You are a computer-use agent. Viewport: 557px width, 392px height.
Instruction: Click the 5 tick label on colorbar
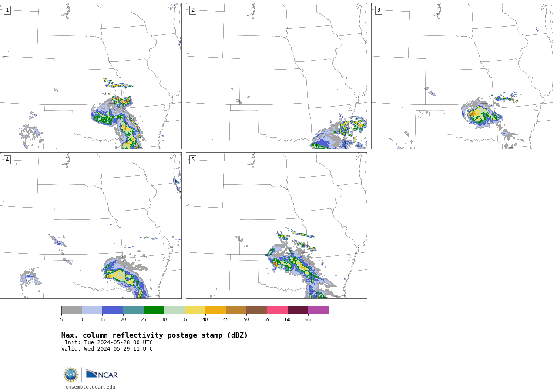point(61,320)
